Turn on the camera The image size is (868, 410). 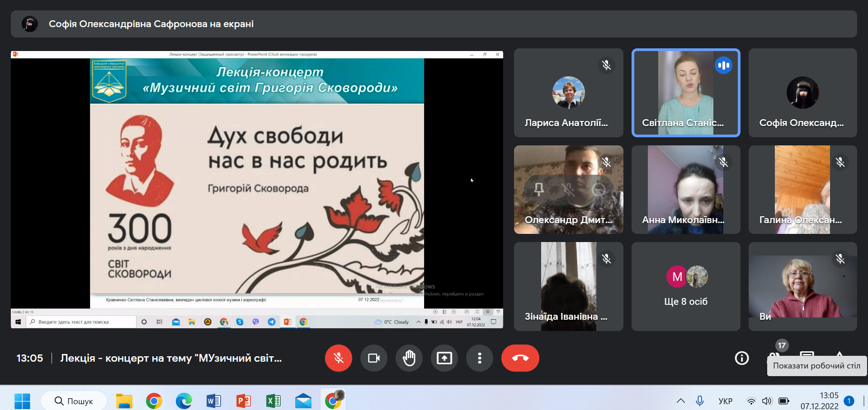coord(373,358)
